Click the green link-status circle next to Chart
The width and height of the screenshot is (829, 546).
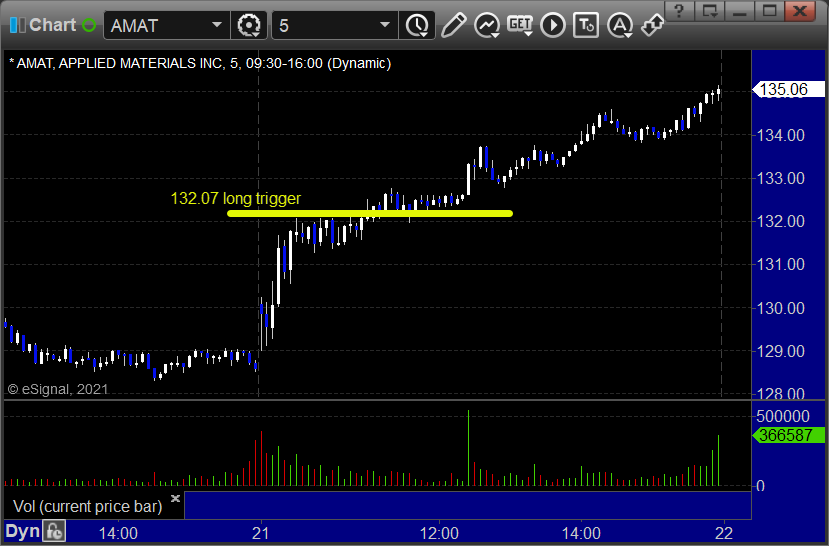coord(89,25)
